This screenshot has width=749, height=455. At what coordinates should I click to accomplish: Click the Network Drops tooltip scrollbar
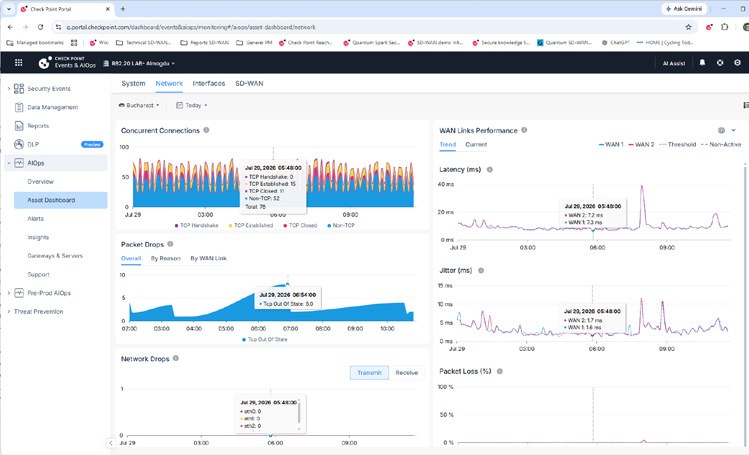[300, 412]
